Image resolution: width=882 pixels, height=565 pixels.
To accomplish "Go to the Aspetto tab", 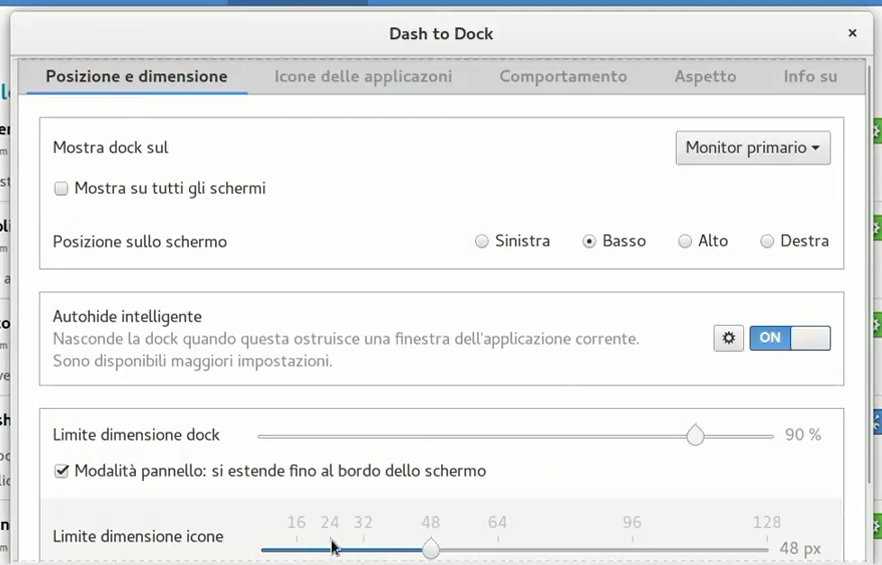I will point(705,76).
